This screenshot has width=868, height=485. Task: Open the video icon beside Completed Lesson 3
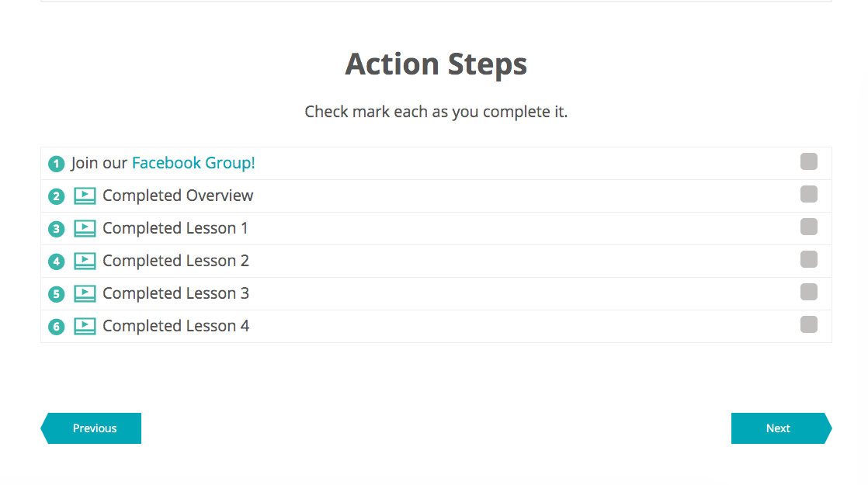click(x=84, y=293)
